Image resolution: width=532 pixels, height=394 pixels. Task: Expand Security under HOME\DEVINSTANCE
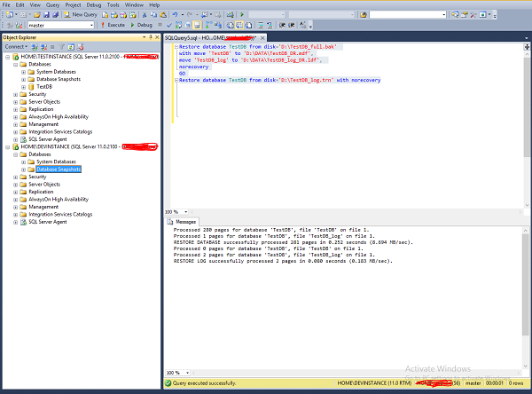coord(14,177)
